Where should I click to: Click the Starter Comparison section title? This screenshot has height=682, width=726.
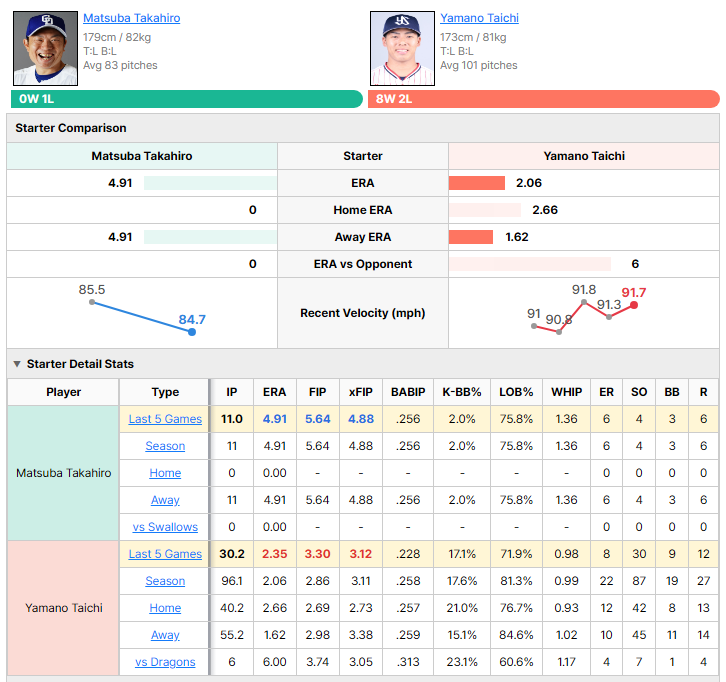point(71,128)
